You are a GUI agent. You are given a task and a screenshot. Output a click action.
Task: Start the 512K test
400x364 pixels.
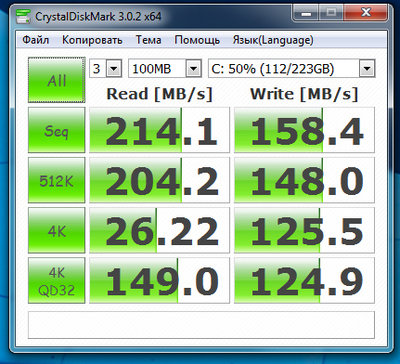pyautogui.click(x=57, y=180)
